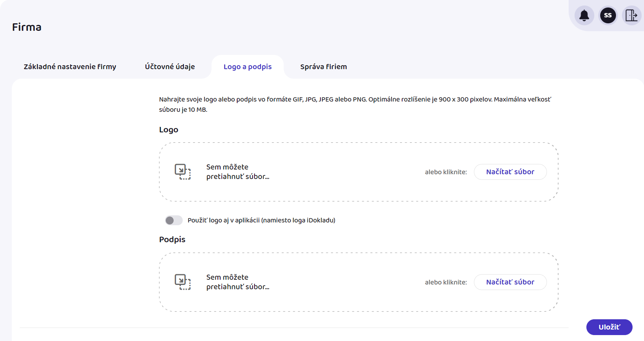The width and height of the screenshot is (644, 341).
Task: Click the Podpis section heading
Action: pos(172,239)
